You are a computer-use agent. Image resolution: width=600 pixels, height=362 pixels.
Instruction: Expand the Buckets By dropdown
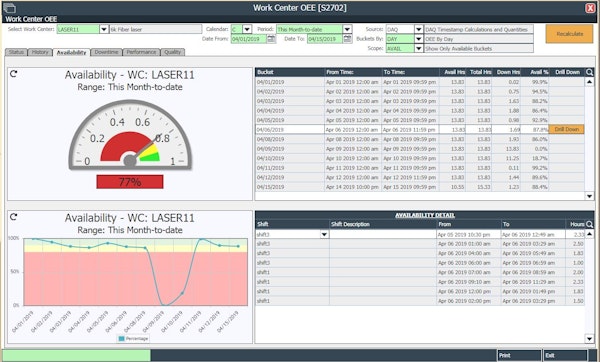coord(418,39)
